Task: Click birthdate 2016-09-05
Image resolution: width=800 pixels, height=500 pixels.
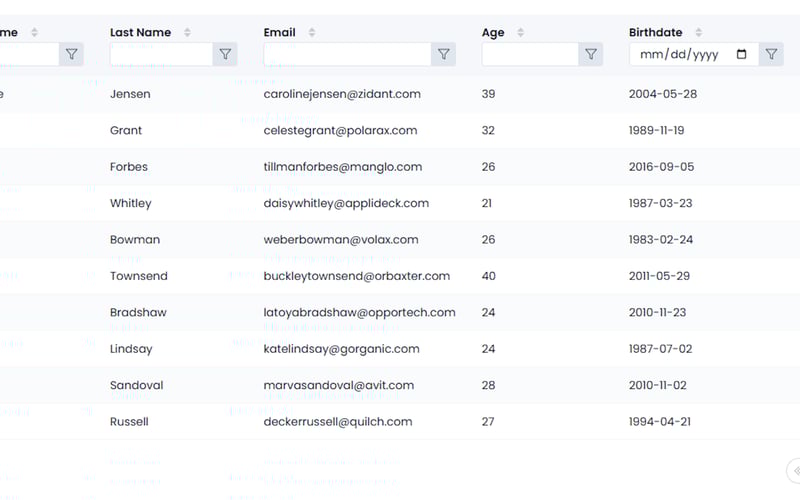Action: click(661, 167)
